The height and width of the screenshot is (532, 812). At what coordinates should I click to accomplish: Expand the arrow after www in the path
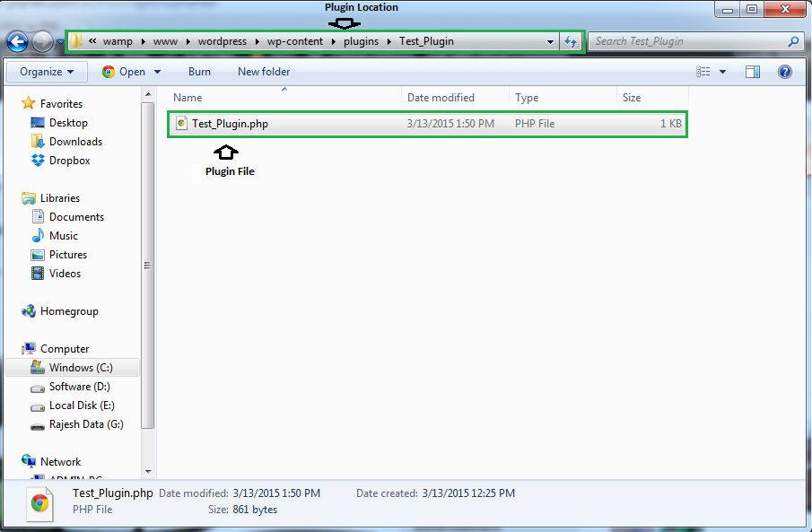188,41
